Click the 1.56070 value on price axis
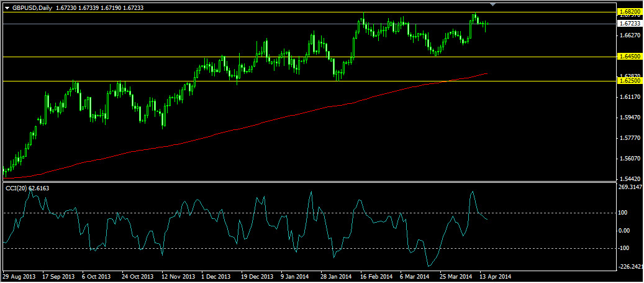This screenshot has height=283, width=644. 630,159
